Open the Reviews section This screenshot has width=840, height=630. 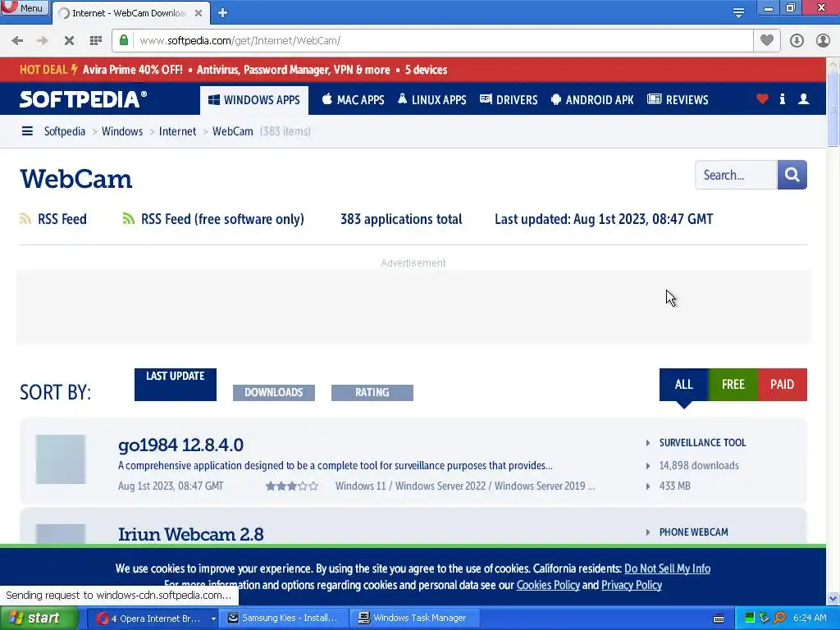point(678,100)
